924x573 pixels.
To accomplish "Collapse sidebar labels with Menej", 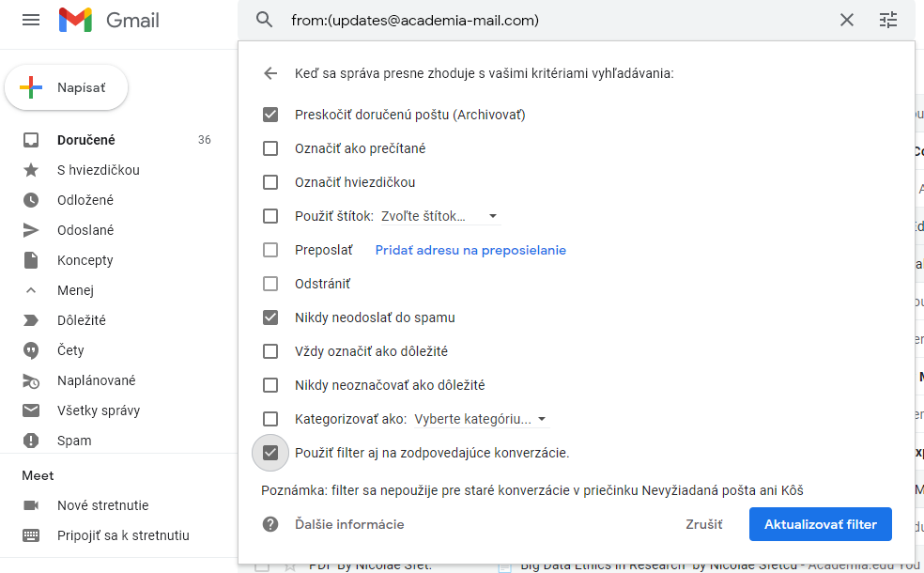I will point(75,290).
